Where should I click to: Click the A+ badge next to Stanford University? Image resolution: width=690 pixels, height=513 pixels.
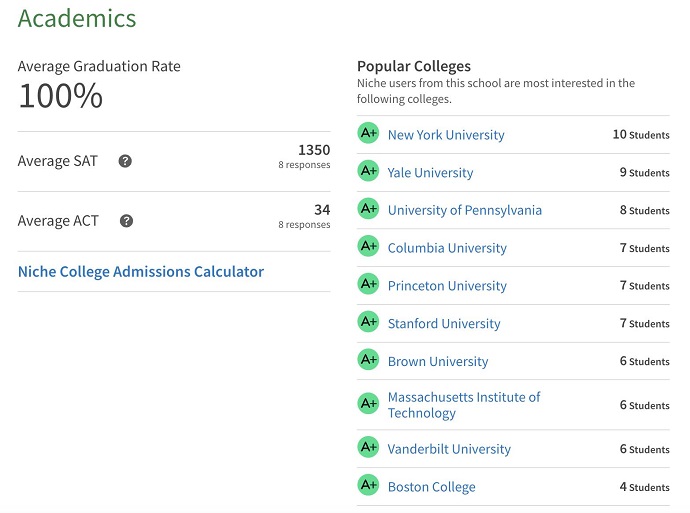click(x=369, y=322)
